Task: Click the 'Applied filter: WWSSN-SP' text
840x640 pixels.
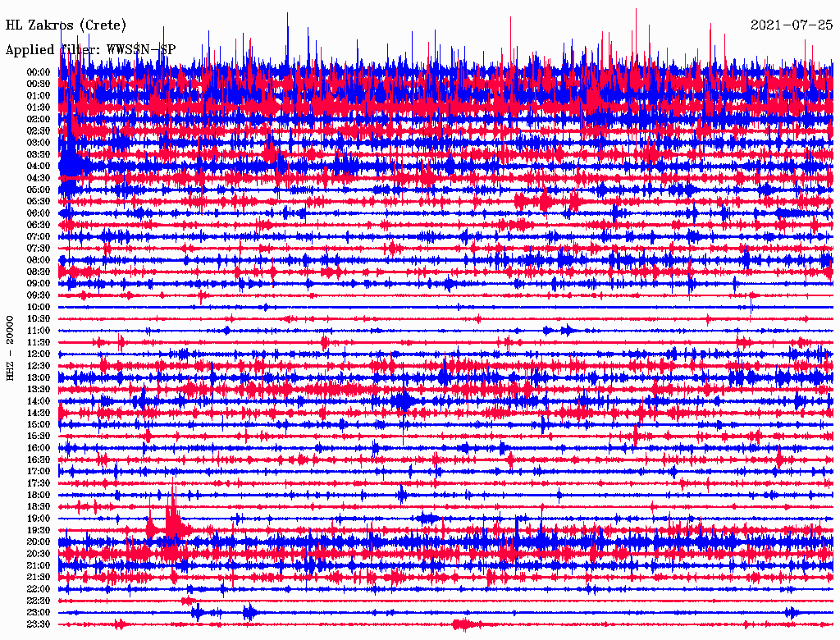Action: click(x=90, y=49)
